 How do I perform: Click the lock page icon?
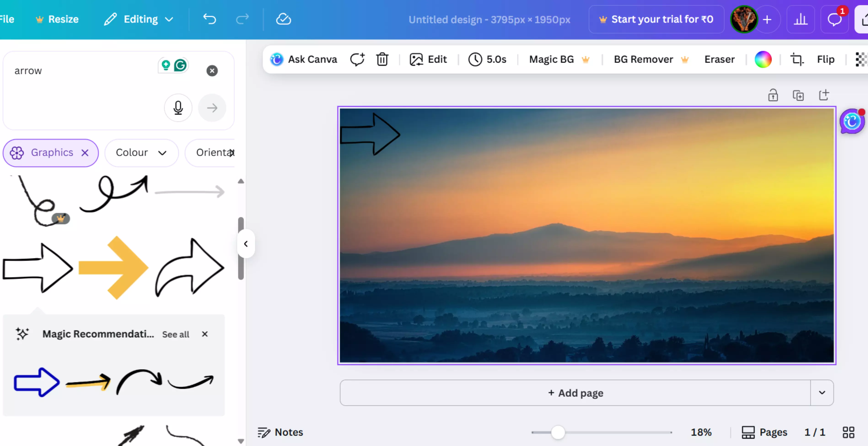(773, 95)
